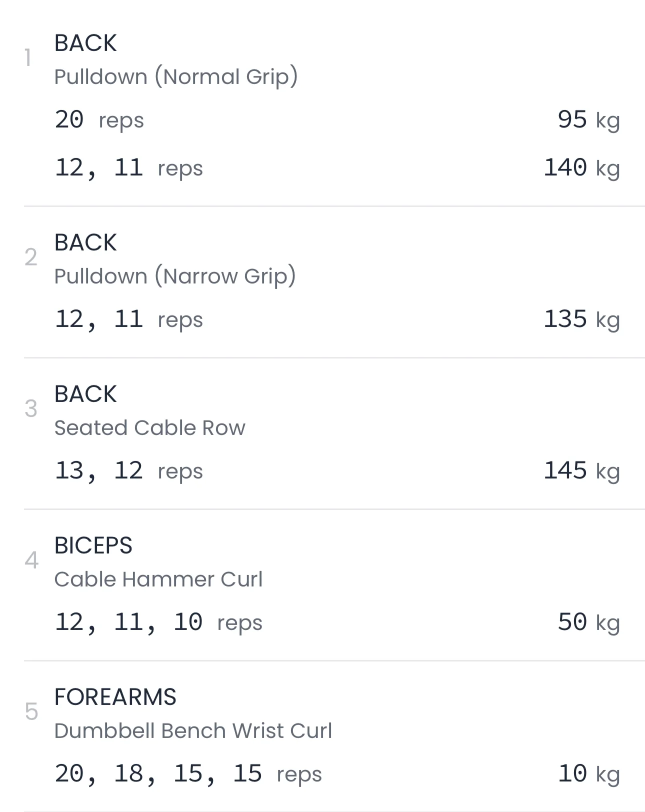Click the 13, 12 reps entry

pos(128,471)
